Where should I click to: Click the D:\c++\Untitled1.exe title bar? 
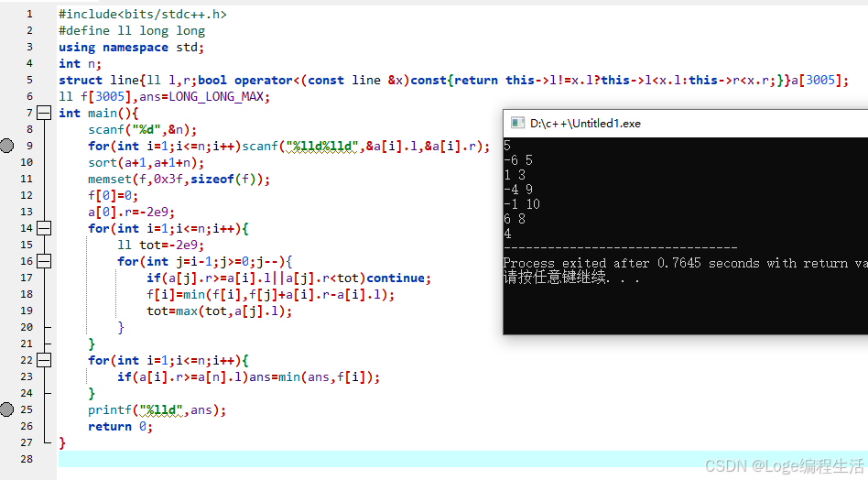[685, 123]
